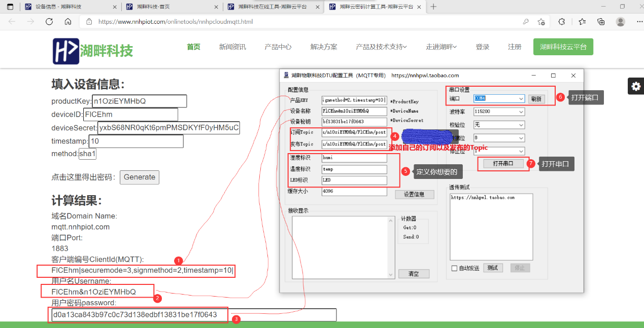Viewport: 644px width, 328px height.
Task: Click the deviceSecret input field
Action: point(168,128)
